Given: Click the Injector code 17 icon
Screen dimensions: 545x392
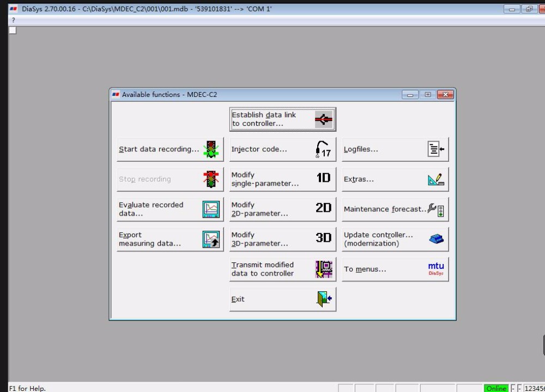Looking at the screenshot, I should pyautogui.click(x=323, y=149).
